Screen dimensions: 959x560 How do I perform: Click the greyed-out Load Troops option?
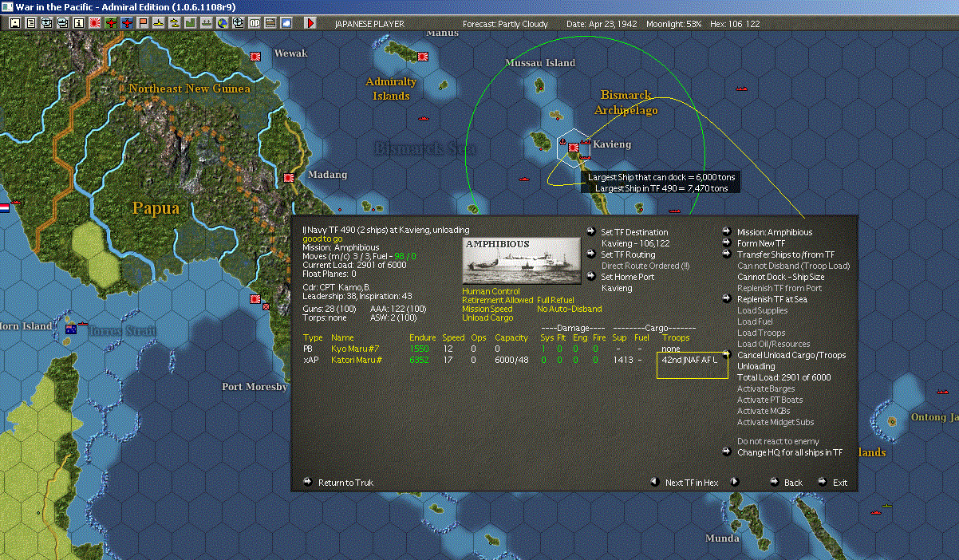(x=761, y=333)
